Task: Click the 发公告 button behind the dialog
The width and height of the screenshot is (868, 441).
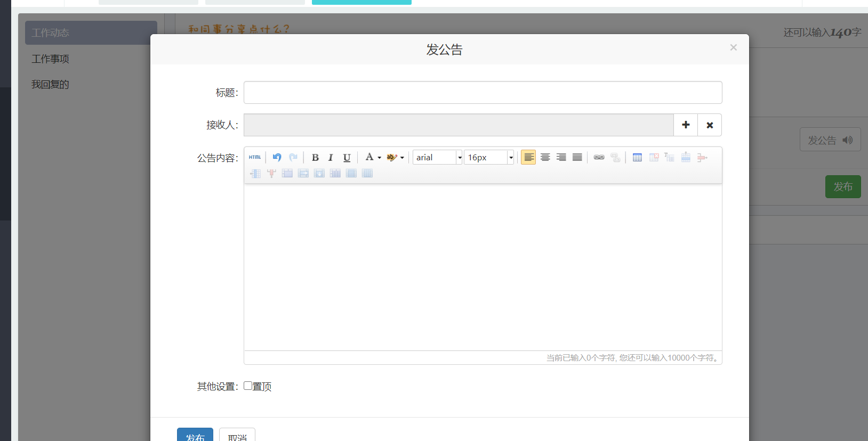Action: pyautogui.click(x=830, y=140)
